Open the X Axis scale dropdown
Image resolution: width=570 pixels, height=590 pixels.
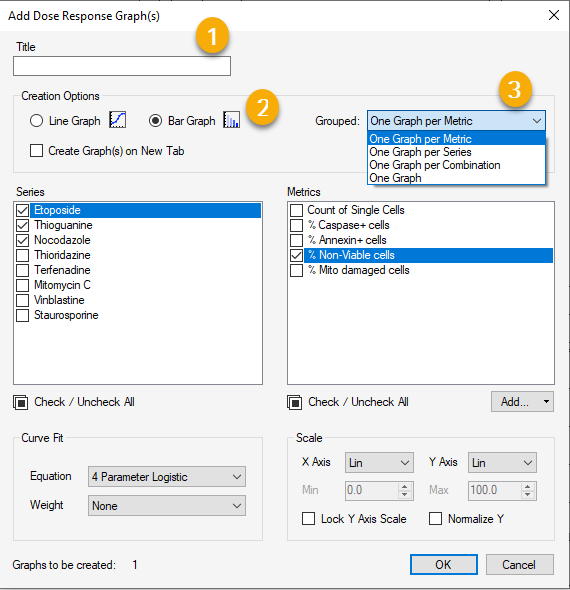click(x=379, y=462)
